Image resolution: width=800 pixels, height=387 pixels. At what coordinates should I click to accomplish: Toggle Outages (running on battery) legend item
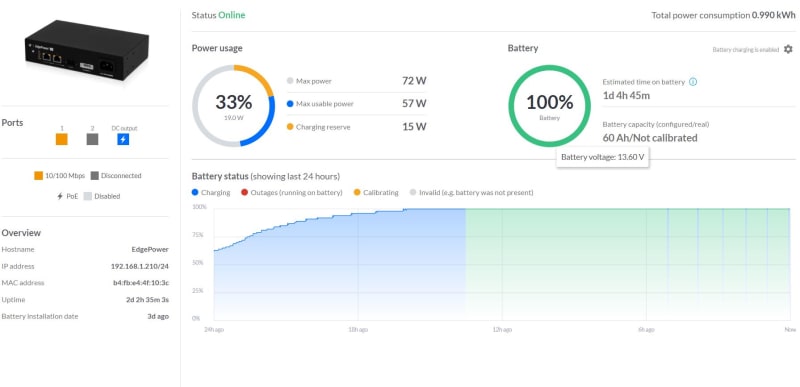[291, 193]
